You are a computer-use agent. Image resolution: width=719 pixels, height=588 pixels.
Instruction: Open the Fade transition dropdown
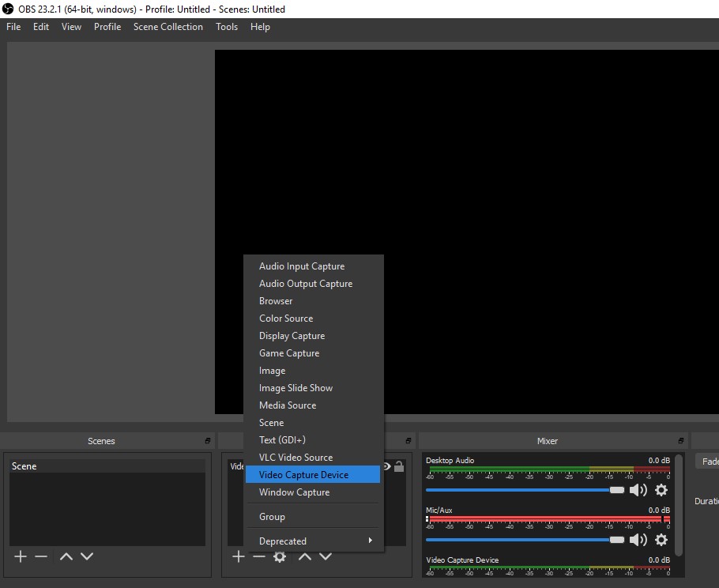click(707, 462)
